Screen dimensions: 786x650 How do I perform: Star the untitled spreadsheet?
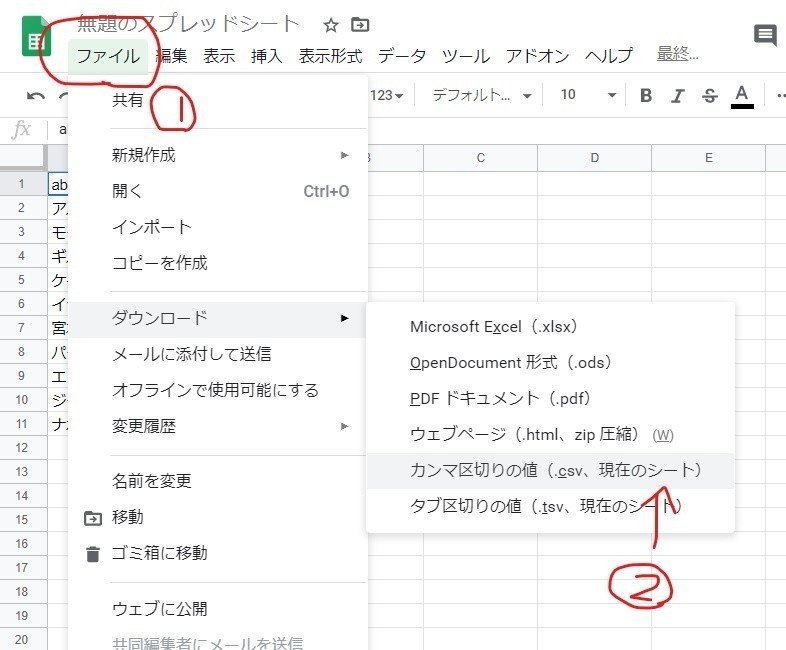[x=331, y=25]
